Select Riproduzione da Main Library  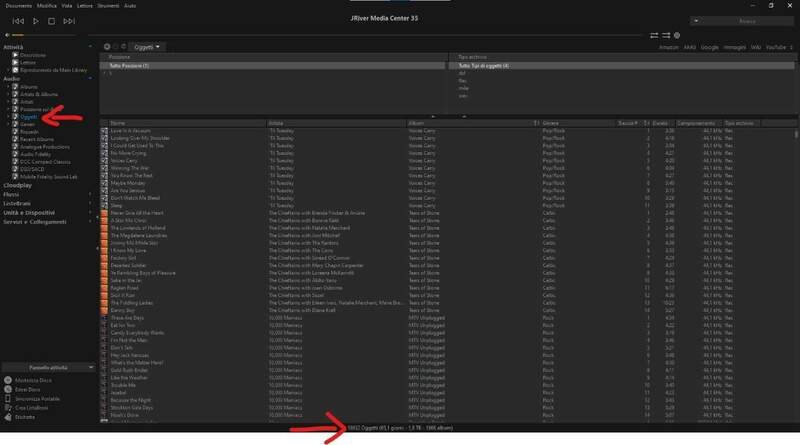click(x=53, y=70)
